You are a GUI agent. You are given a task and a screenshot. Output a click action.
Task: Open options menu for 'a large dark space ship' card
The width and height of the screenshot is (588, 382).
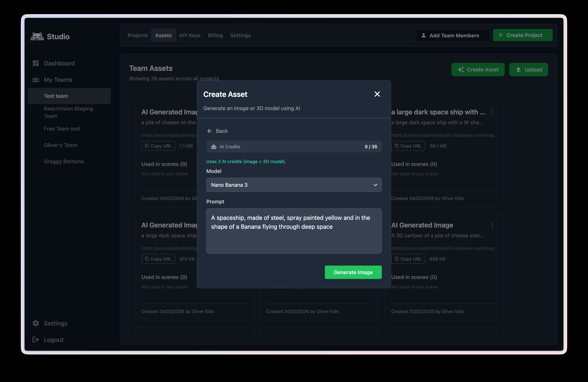[492, 112]
